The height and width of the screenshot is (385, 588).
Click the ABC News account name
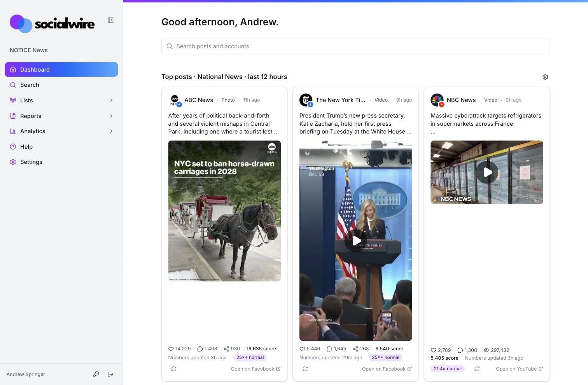pos(199,100)
